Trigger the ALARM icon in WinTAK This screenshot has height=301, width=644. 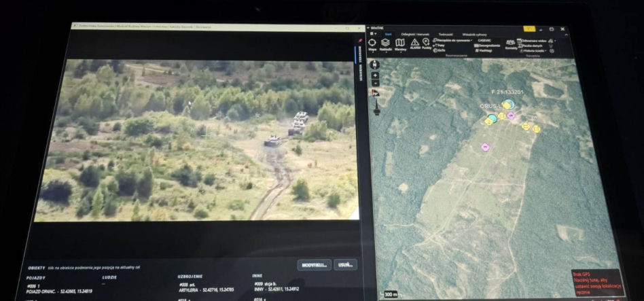pyautogui.click(x=415, y=44)
